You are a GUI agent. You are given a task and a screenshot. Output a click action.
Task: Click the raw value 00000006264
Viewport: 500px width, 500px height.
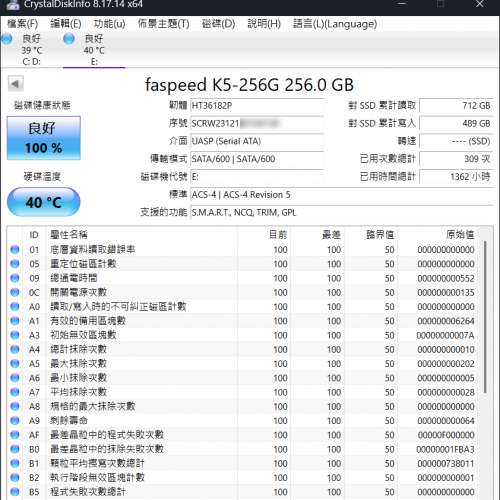point(446,321)
